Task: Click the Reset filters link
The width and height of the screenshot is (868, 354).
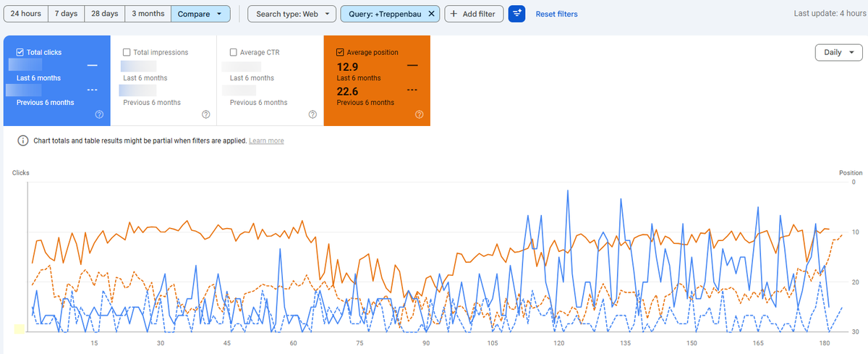Action: [x=556, y=14]
